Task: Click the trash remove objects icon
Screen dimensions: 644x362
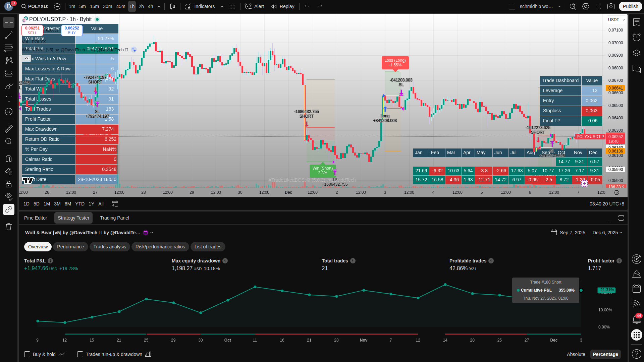Action: [x=9, y=227]
